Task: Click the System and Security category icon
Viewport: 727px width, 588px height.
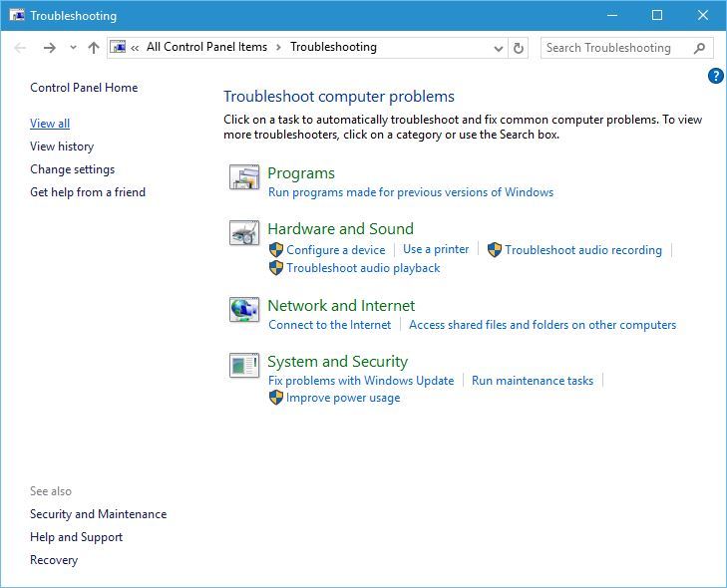Action: (244, 366)
